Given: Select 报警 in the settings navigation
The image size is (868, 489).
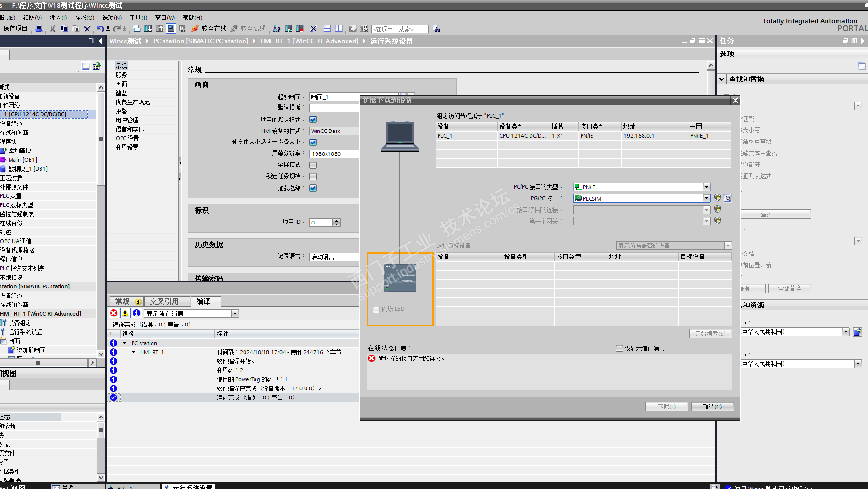Looking at the screenshot, I should tap(121, 111).
